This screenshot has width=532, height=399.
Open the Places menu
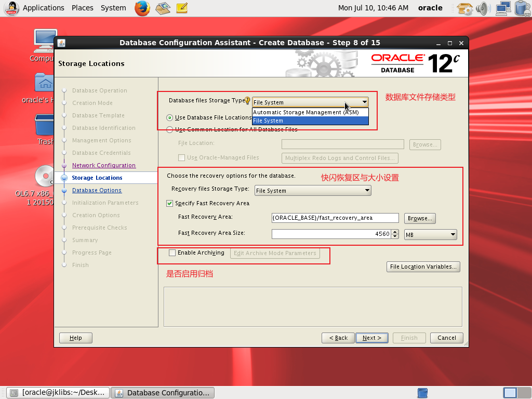[83, 8]
